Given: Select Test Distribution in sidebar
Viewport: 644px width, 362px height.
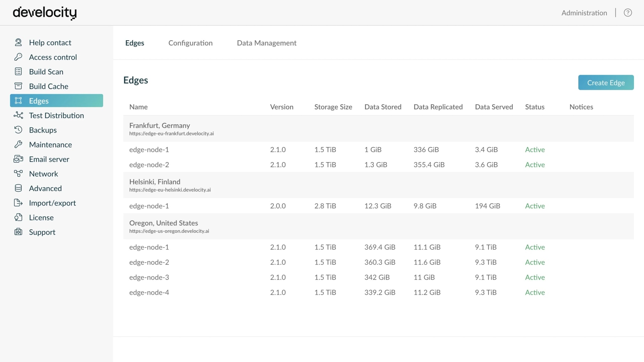Looking at the screenshot, I should (x=57, y=115).
